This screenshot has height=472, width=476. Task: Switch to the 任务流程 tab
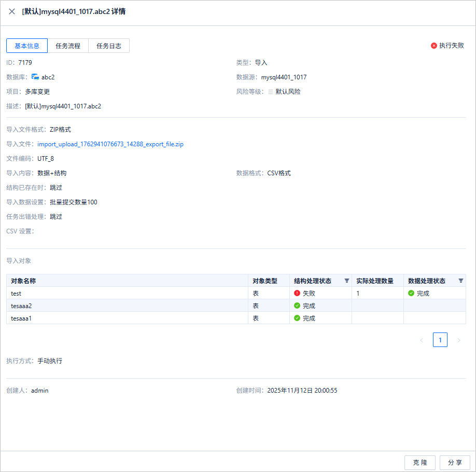[68, 46]
